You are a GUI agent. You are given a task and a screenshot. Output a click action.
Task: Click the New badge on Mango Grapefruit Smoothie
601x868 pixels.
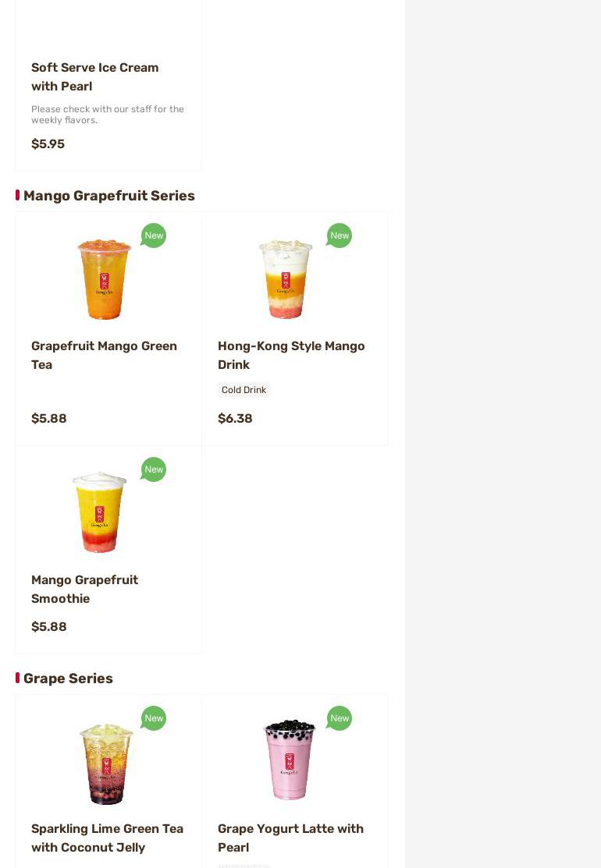pos(154,469)
